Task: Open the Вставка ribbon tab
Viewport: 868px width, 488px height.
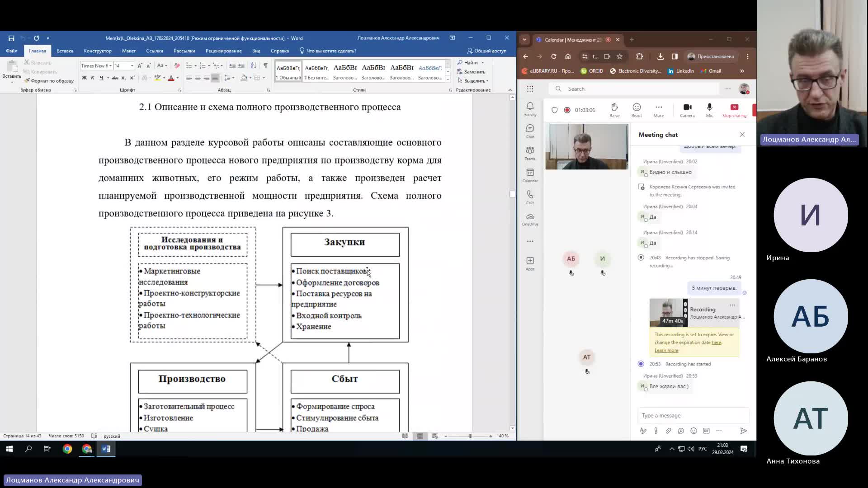Action: [x=65, y=51]
